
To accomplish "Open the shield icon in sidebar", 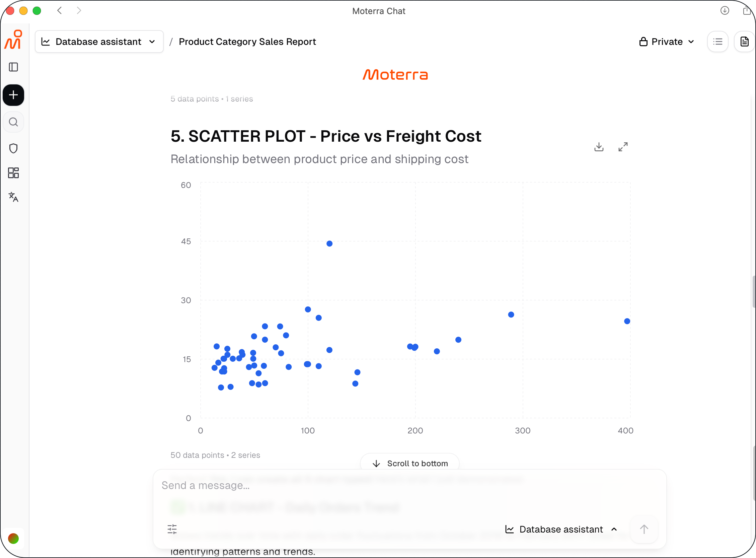I will 13,148.
